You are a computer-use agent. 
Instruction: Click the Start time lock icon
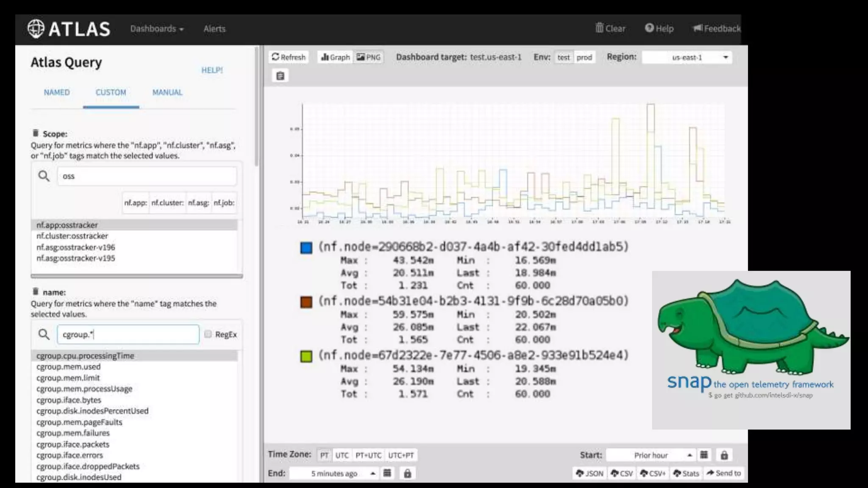pyautogui.click(x=724, y=455)
